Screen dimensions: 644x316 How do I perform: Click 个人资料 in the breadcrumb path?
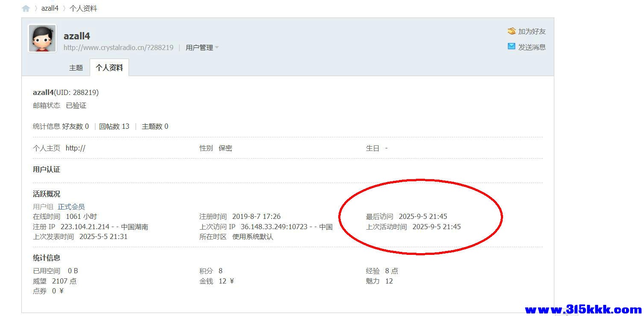tap(83, 9)
